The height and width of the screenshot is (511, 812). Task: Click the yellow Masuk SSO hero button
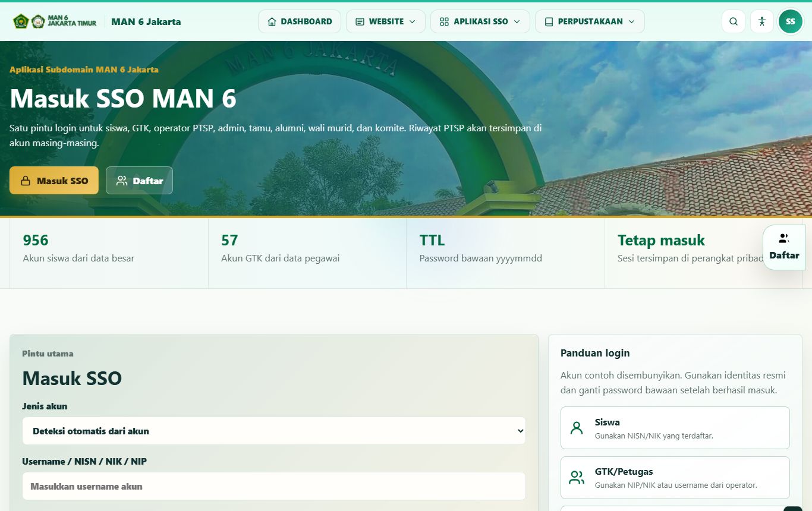pos(54,181)
